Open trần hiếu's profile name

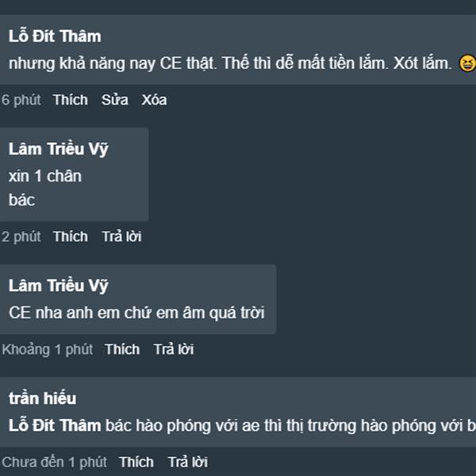coord(42,398)
